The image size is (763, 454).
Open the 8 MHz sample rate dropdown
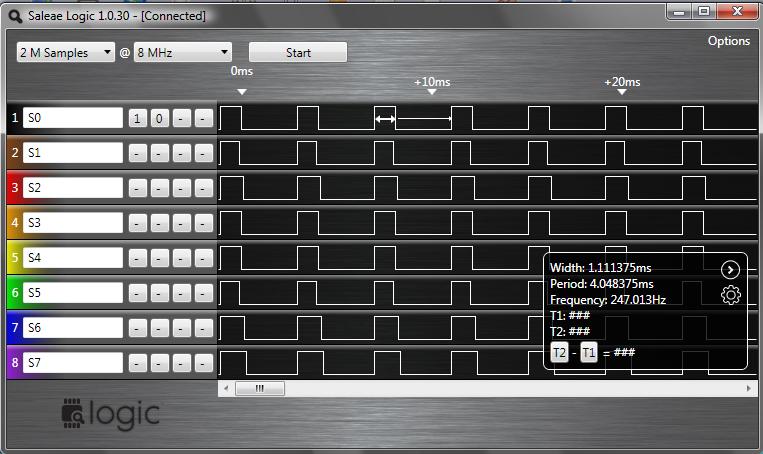[x=183, y=52]
